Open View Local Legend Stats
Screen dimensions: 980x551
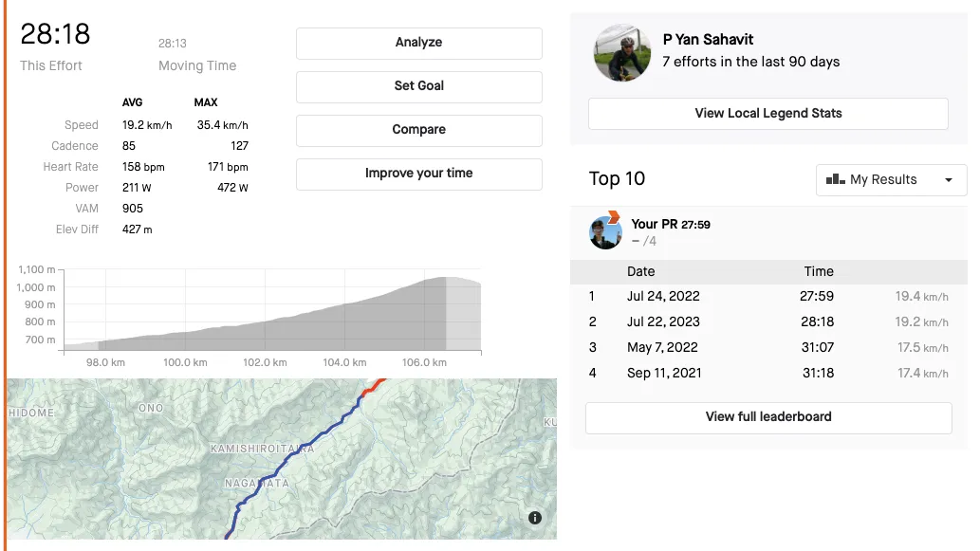(767, 114)
